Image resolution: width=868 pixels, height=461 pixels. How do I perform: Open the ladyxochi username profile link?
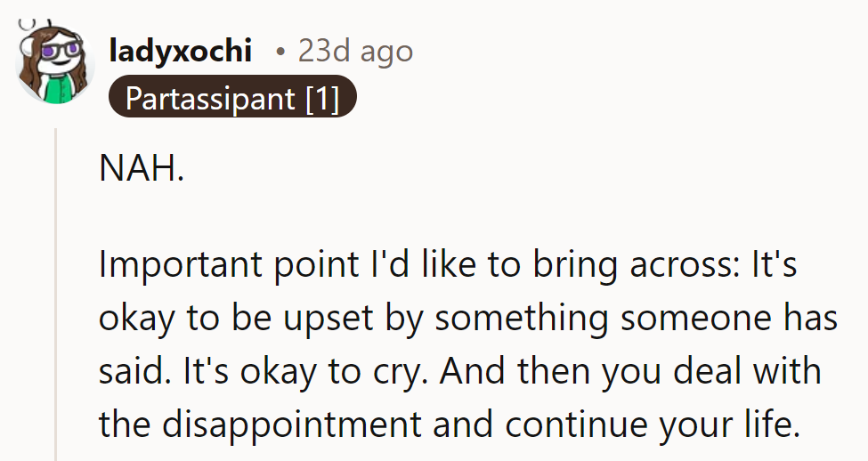[x=180, y=52]
